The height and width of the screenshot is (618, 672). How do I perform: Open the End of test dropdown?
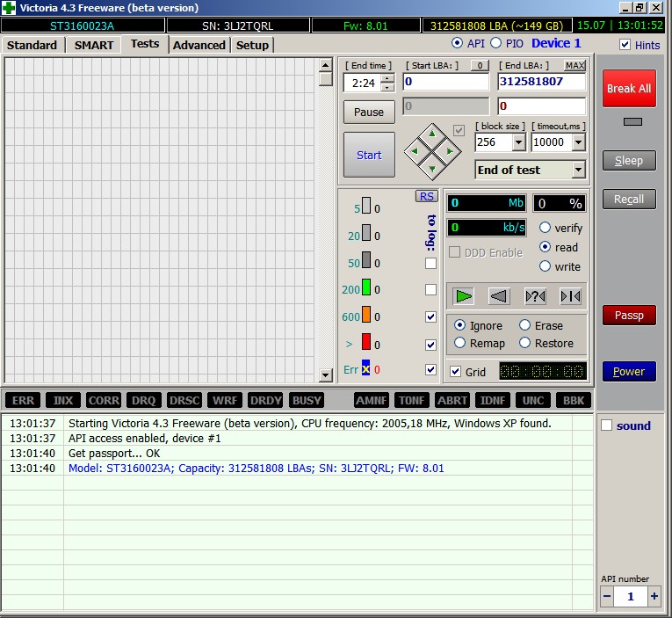click(579, 170)
